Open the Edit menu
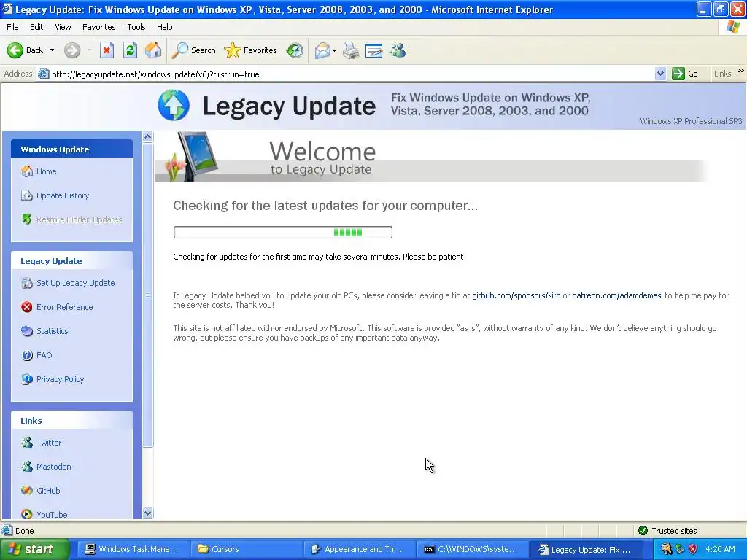This screenshot has height=560, width=747. tap(36, 27)
